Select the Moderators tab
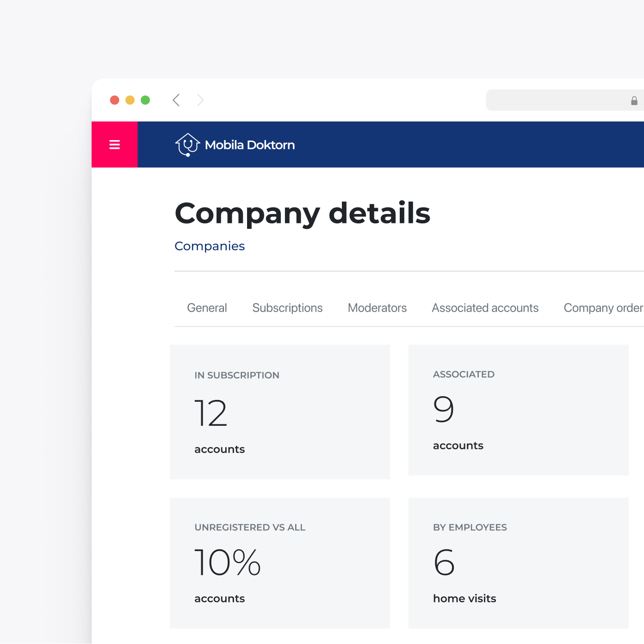Image resolution: width=644 pixels, height=644 pixels. point(377,308)
